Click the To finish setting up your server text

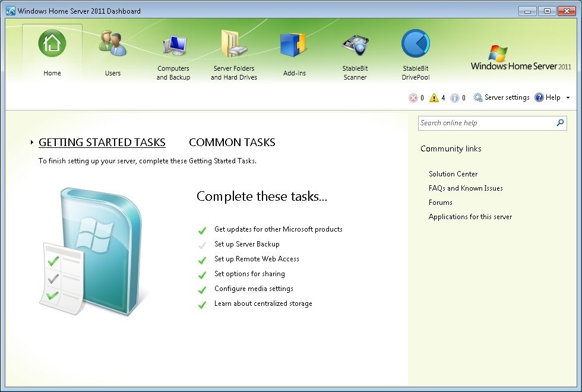coord(147,161)
